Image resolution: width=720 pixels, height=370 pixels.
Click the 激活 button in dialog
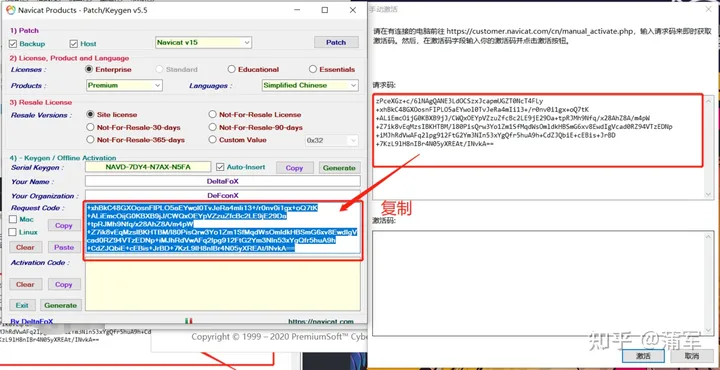coord(643,356)
